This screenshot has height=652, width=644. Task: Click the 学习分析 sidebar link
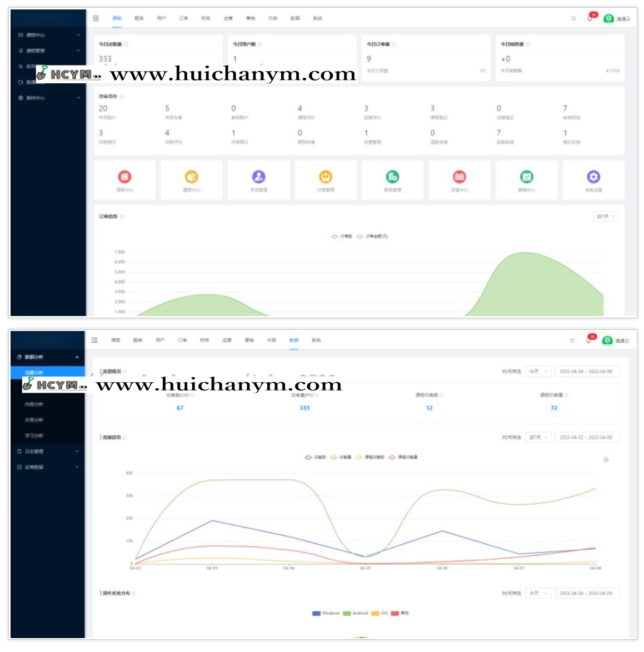click(x=34, y=436)
